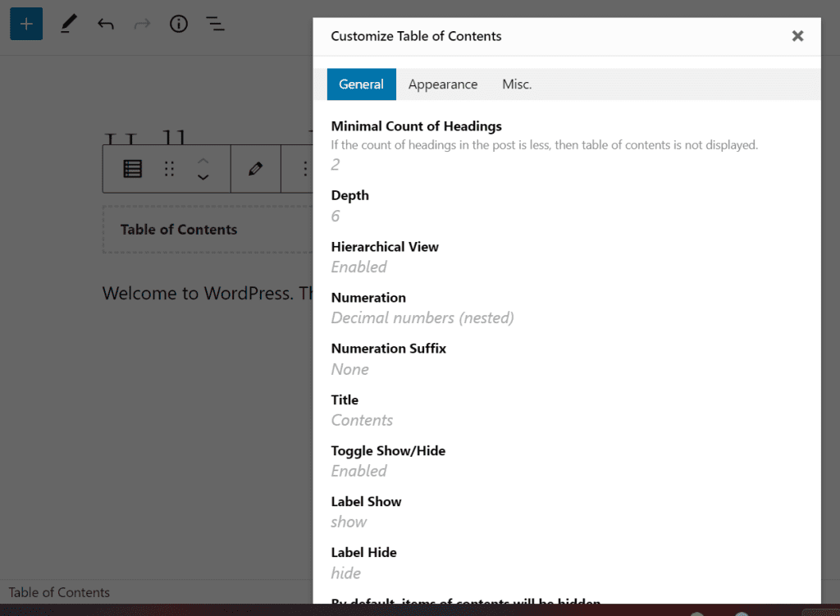
Task: Click the Redo arrow icon
Action: (x=142, y=24)
